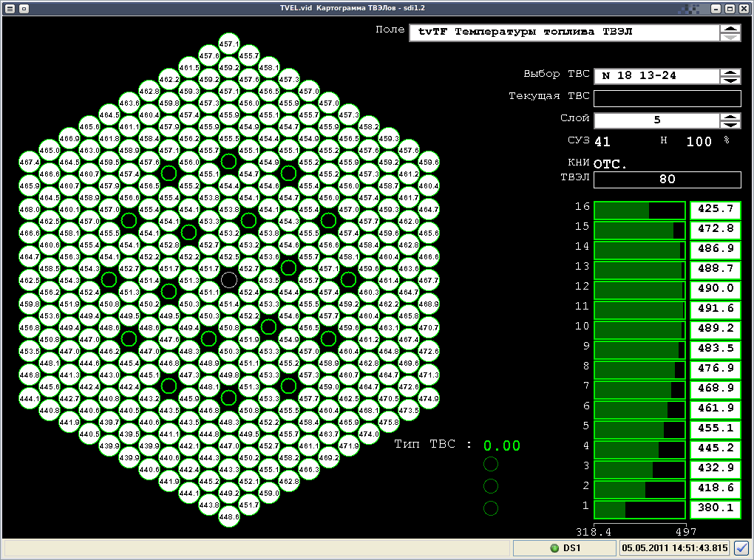
Task: Decrease the Слой layer value
Action: 730,124
